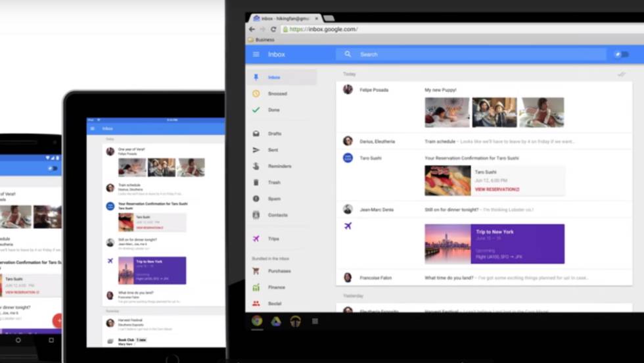Open Purchases cart icon in laptop sidebar

(256, 271)
